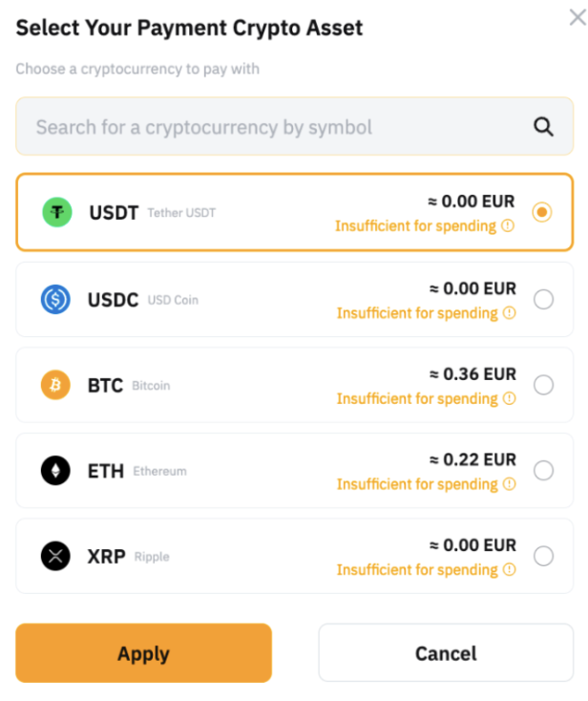Focus the cryptocurrency symbol search field

tap(277, 127)
